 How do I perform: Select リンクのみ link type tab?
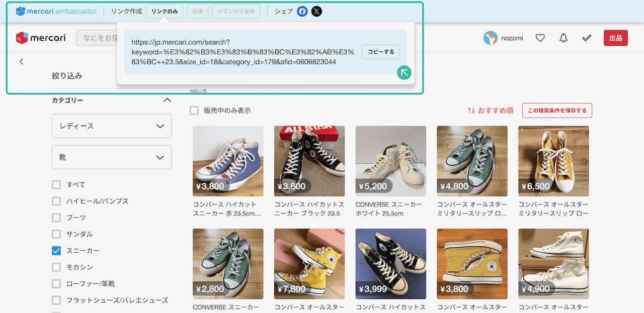coord(165,11)
